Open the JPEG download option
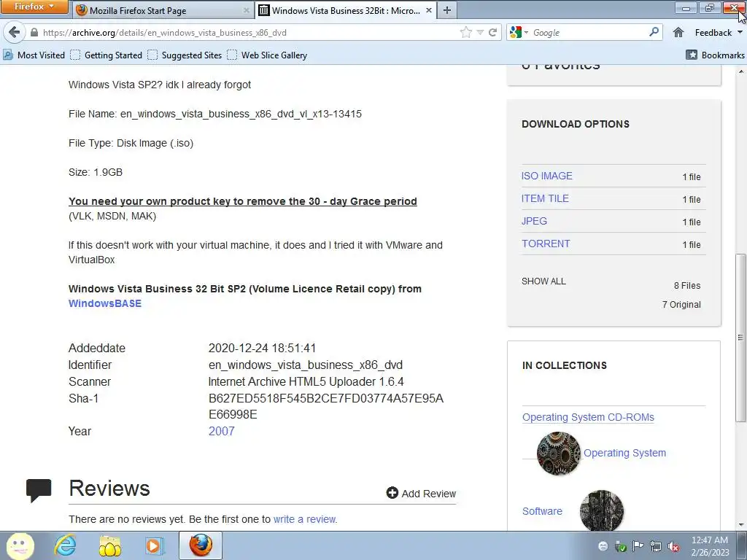Image resolution: width=747 pixels, height=560 pixels. point(534,221)
